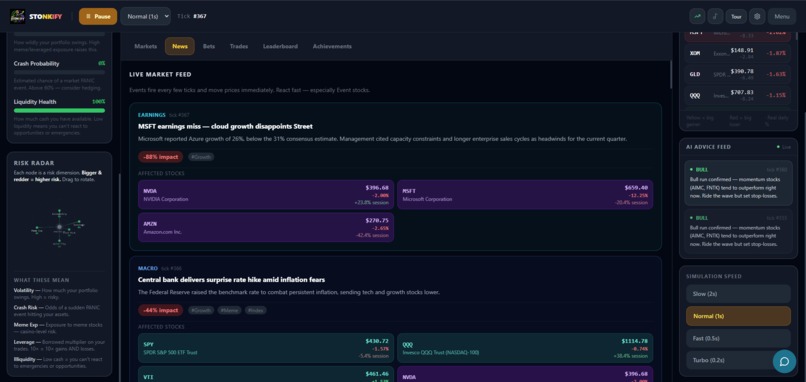
Task: Click the Crash Probability bar
Action: (59, 72)
